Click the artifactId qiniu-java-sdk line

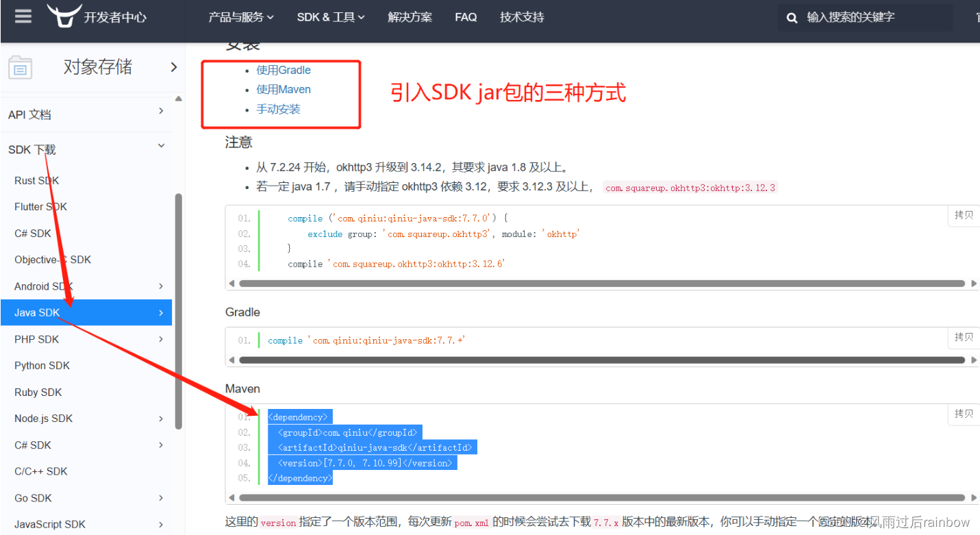[x=375, y=448]
